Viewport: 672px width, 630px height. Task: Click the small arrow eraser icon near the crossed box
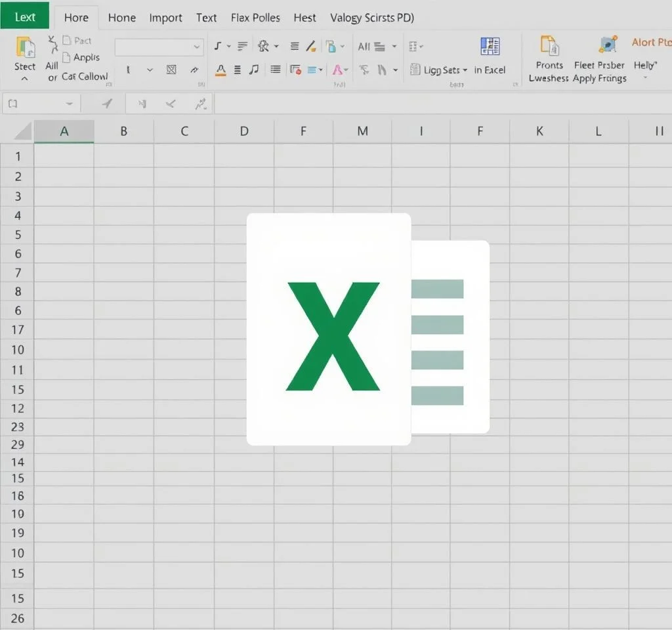click(x=194, y=70)
